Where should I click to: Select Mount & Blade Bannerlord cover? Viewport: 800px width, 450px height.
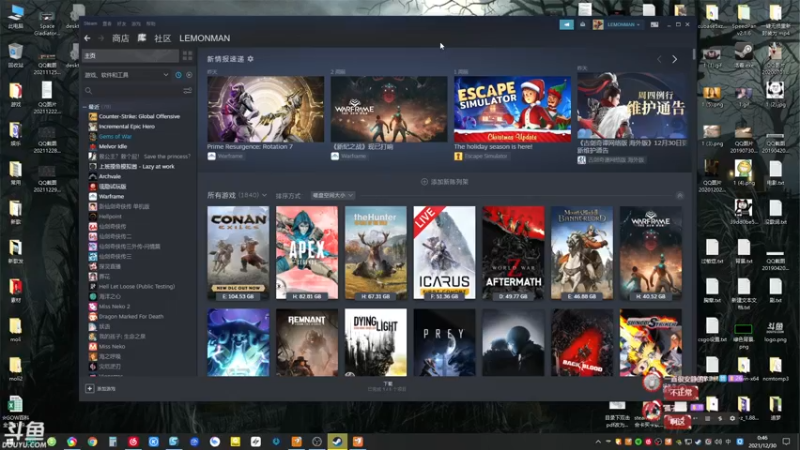pyautogui.click(x=582, y=253)
